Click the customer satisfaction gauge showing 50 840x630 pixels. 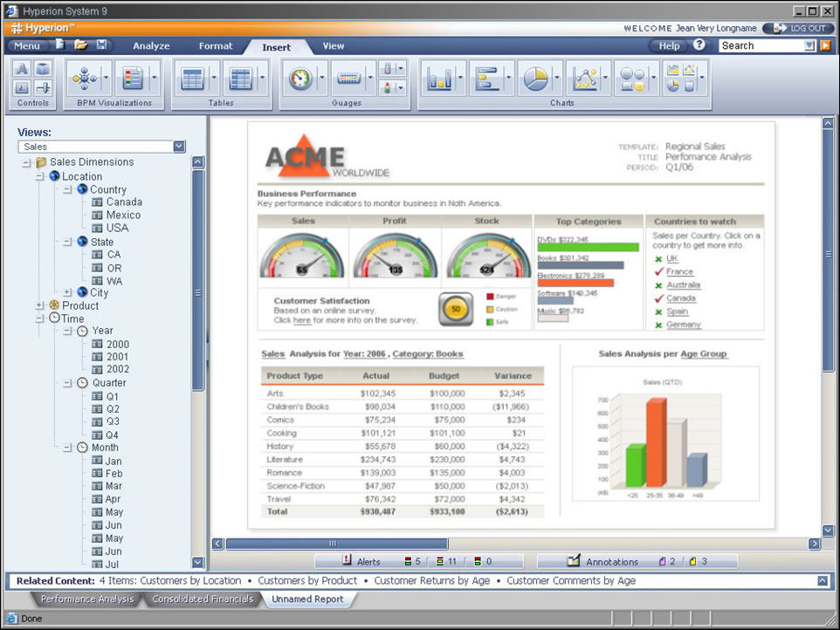[456, 309]
